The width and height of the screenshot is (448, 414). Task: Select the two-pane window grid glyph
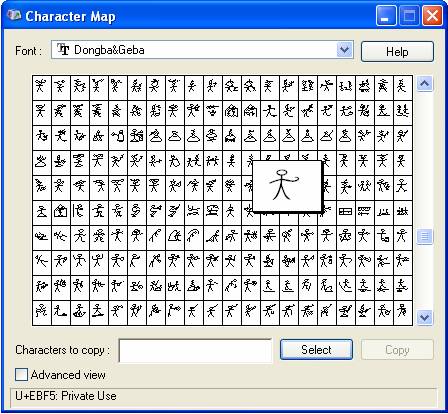pyautogui.click(x=346, y=211)
